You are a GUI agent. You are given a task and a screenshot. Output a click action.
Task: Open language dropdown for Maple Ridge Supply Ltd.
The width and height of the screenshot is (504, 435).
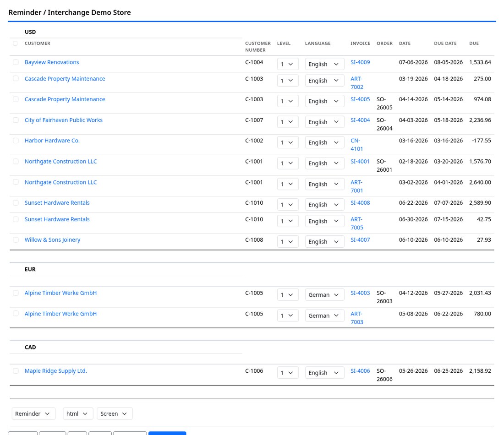pos(324,373)
